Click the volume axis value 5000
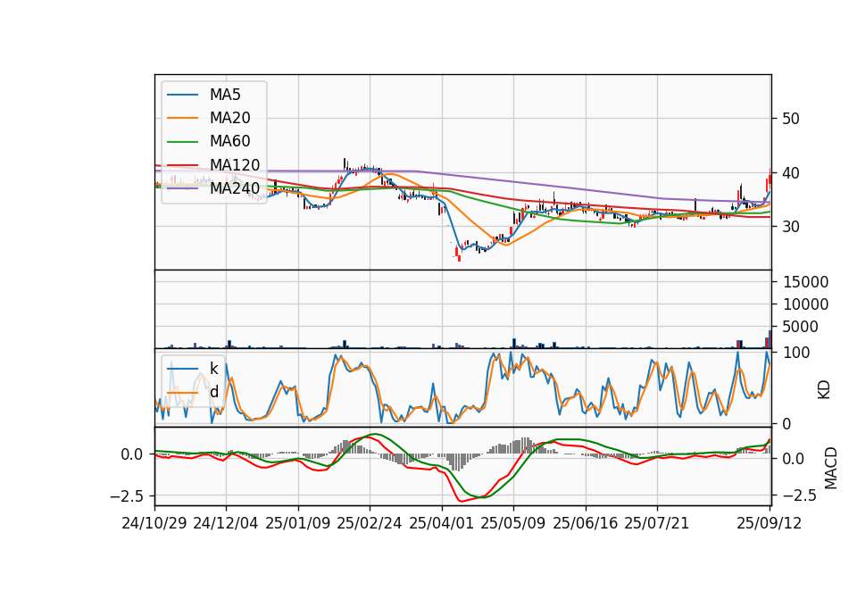Screen dimensions: 857x616 pos(801,327)
